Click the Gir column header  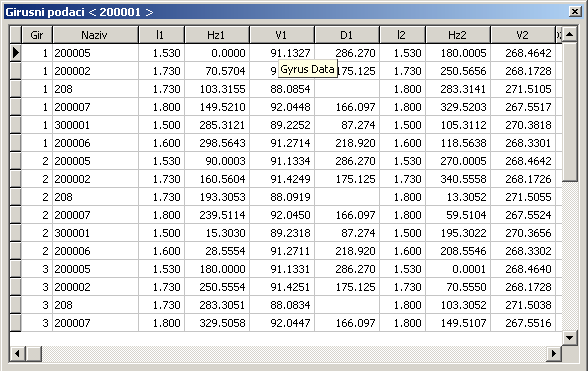point(37,35)
